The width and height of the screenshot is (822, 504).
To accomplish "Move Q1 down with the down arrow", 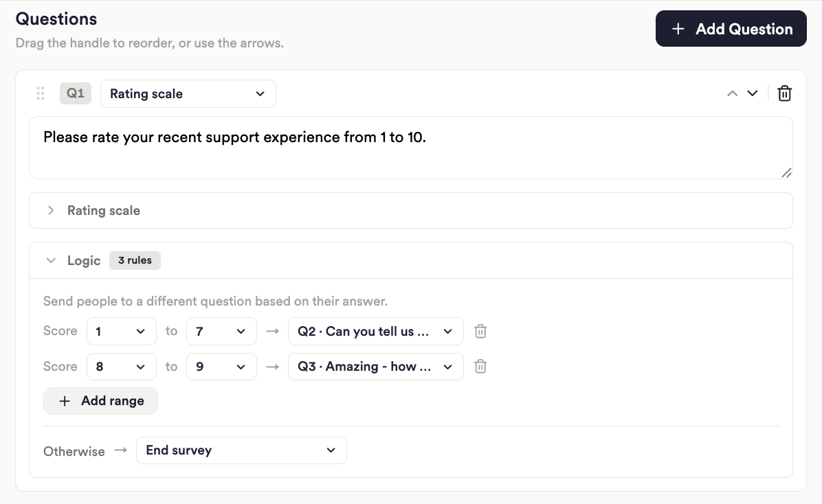I will coord(753,94).
